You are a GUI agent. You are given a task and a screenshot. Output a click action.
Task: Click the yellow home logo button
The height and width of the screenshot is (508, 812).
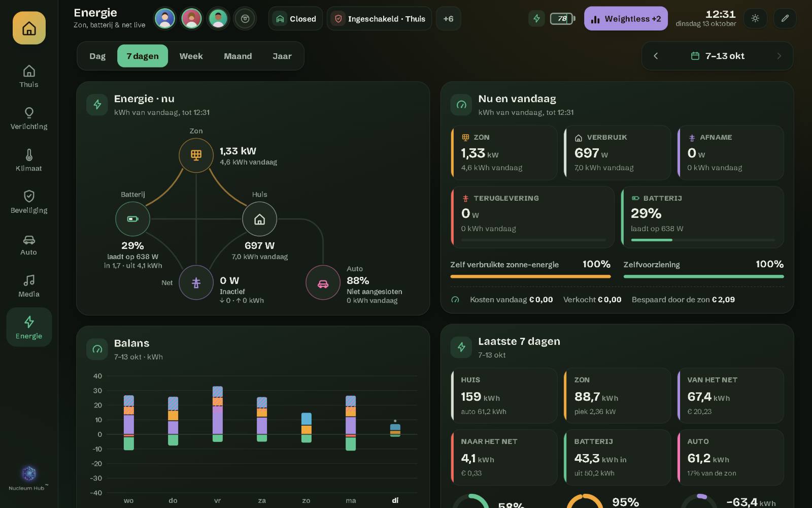(x=29, y=28)
